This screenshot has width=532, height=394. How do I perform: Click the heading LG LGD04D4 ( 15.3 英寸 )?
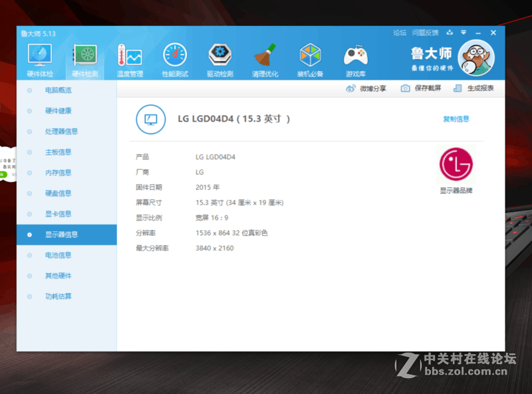coord(234,119)
